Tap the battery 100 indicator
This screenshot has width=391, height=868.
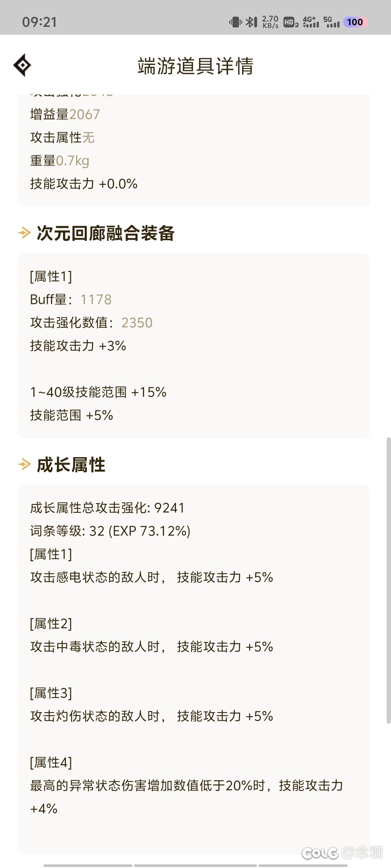pyautogui.click(x=355, y=22)
